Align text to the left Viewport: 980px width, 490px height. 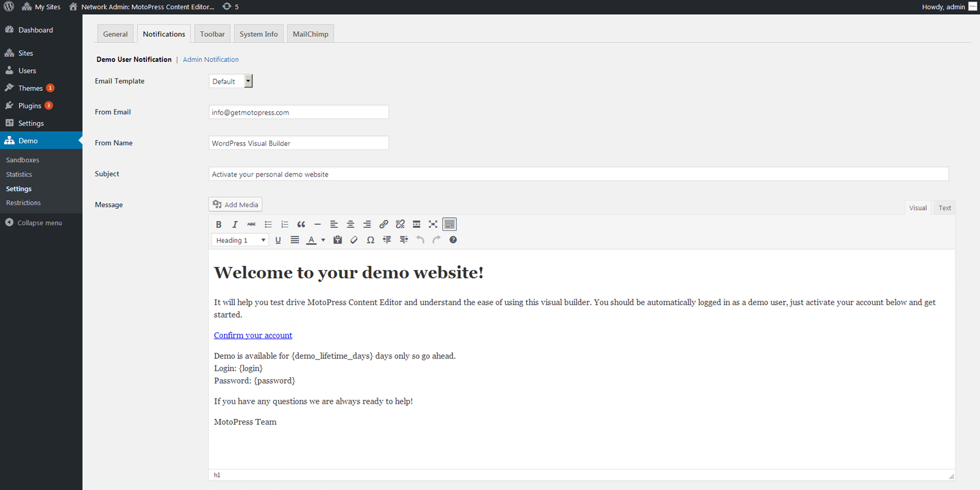tap(334, 224)
